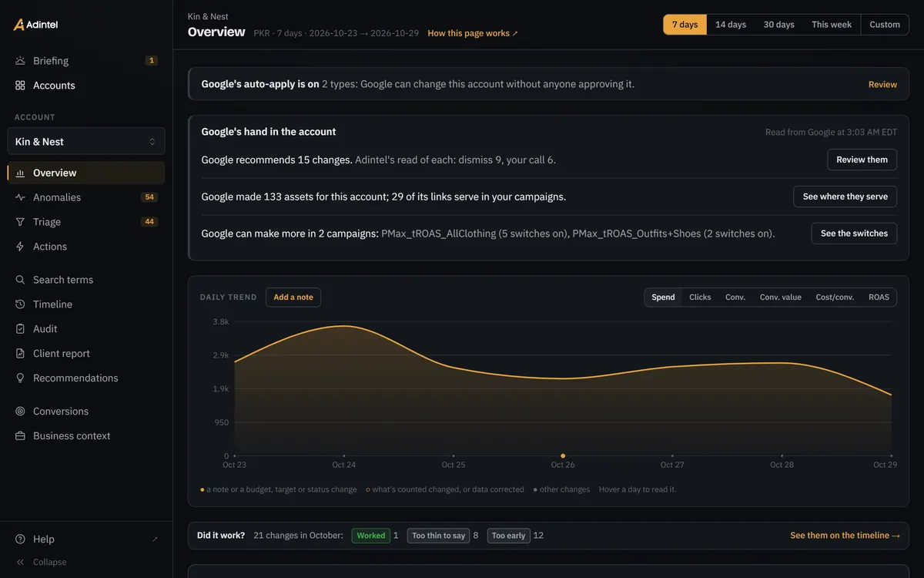Open Search terms page

[86, 280]
